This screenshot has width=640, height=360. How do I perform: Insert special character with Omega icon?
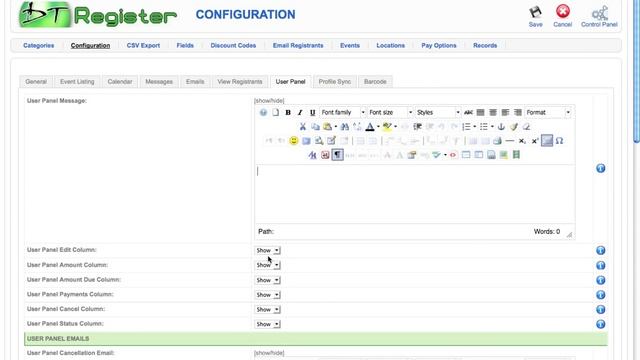[x=559, y=141]
